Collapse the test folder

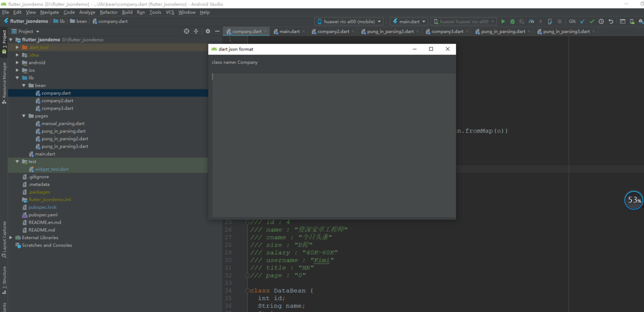[x=18, y=162]
